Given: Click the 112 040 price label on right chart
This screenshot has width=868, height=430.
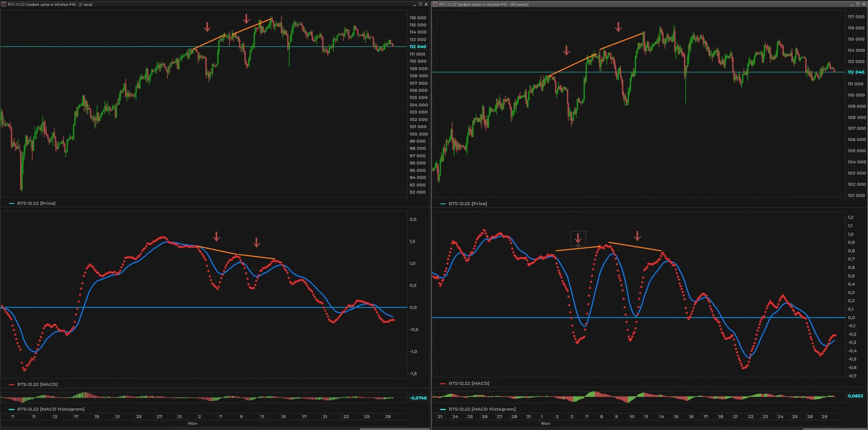Looking at the screenshot, I should [x=856, y=72].
